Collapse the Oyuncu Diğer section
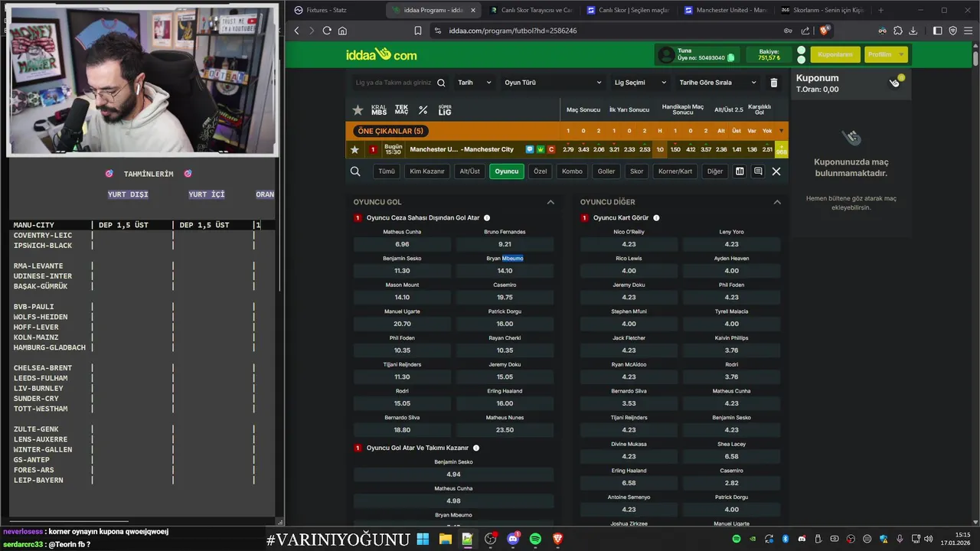Viewport: 980px width, 551px height. click(777, 202)
